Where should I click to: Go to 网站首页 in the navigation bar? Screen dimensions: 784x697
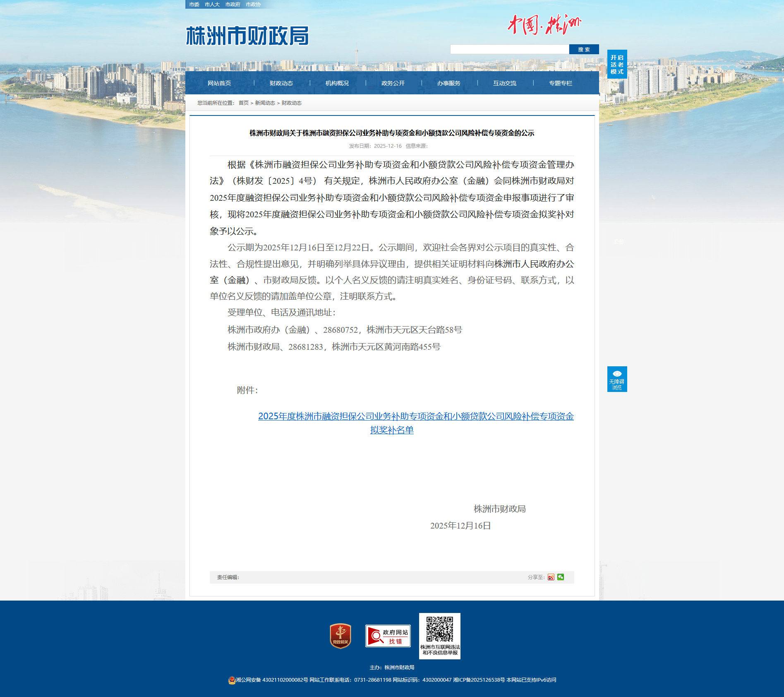(x=219, y=83)
